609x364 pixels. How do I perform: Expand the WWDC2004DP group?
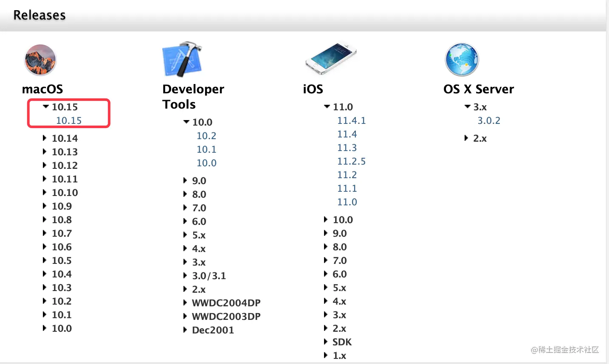point(185,302)
